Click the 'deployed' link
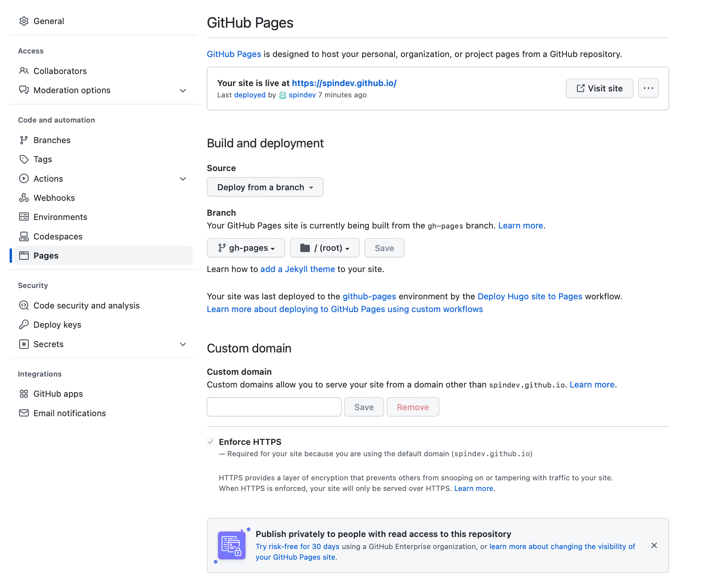The height and width of the screenshot is (588, 723). point(250,95)
